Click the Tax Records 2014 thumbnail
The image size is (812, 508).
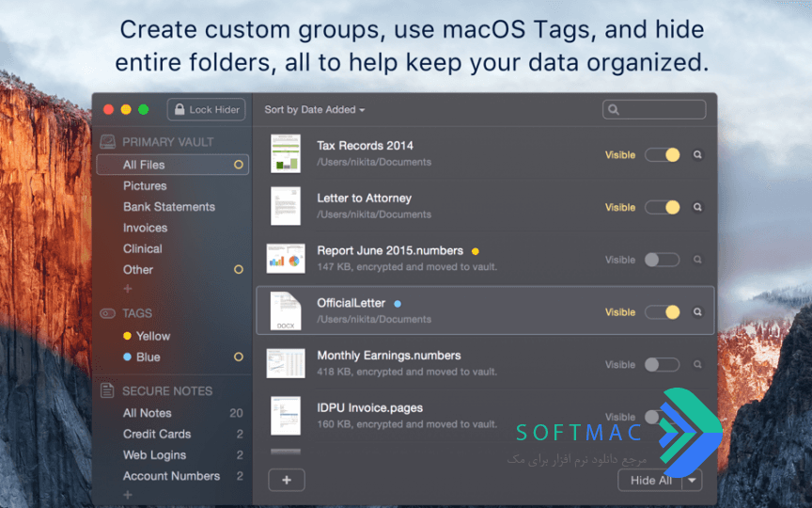tap(286, 153)
